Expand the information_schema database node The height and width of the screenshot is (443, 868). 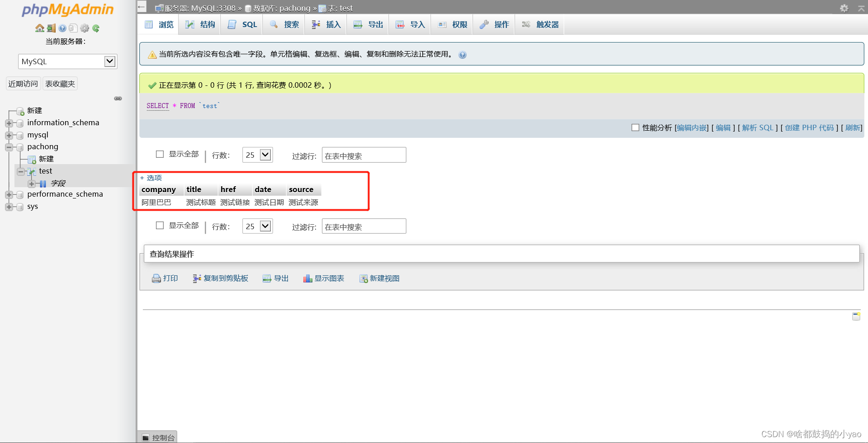tap(9, 123)
